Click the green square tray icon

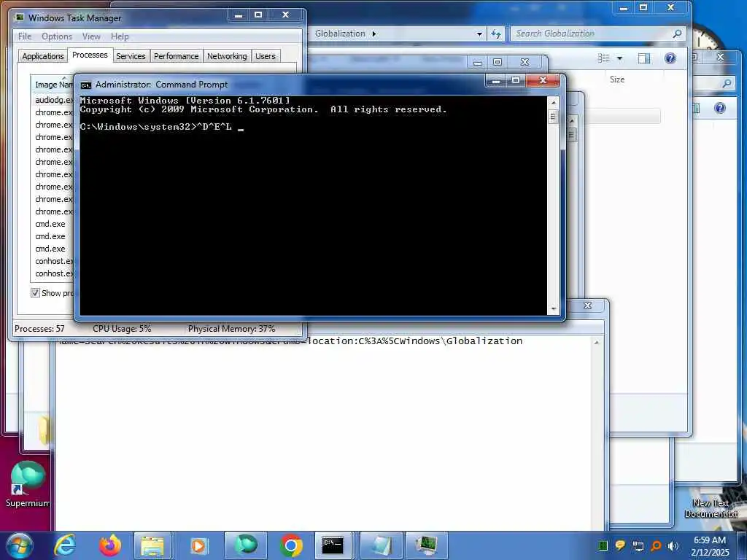[x=603, y=545]
